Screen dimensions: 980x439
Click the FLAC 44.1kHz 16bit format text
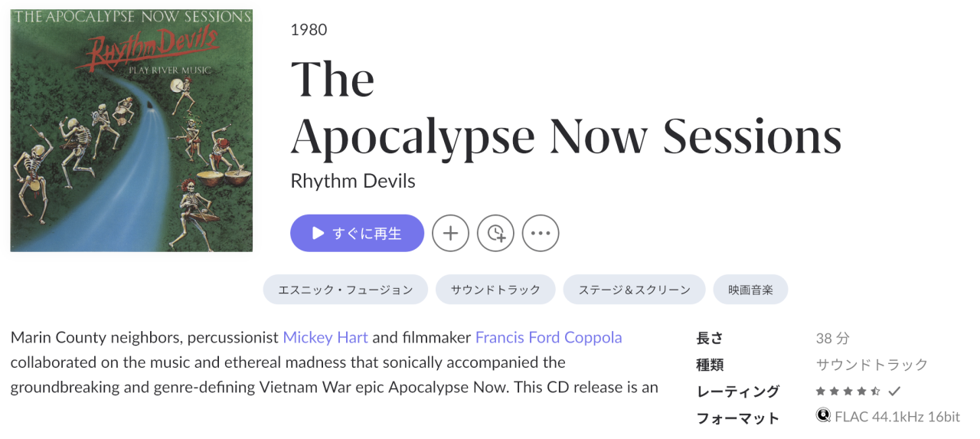coord(897,417)
